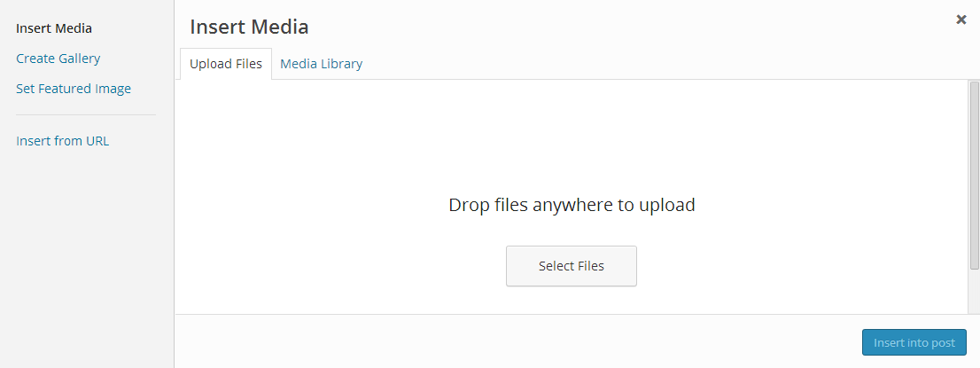This screenshot has width=980, height=368.
Task: Click the Insert Media dialog heading
Action: click(249, 27)
